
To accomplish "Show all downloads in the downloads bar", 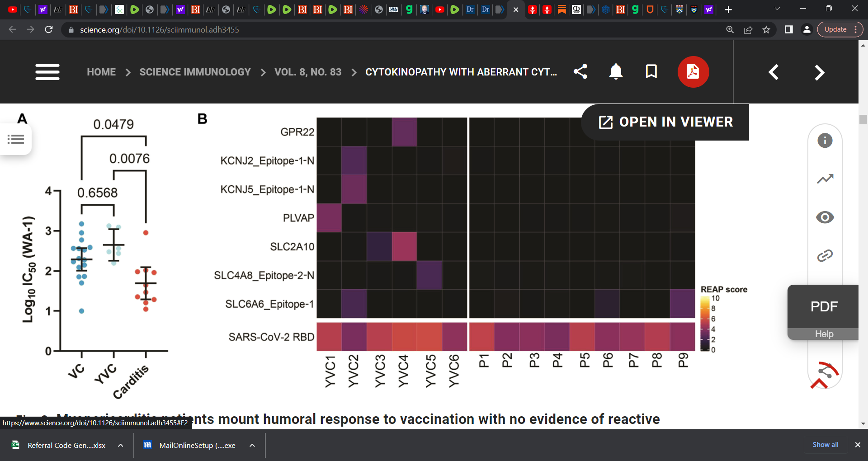I will 825,445.
